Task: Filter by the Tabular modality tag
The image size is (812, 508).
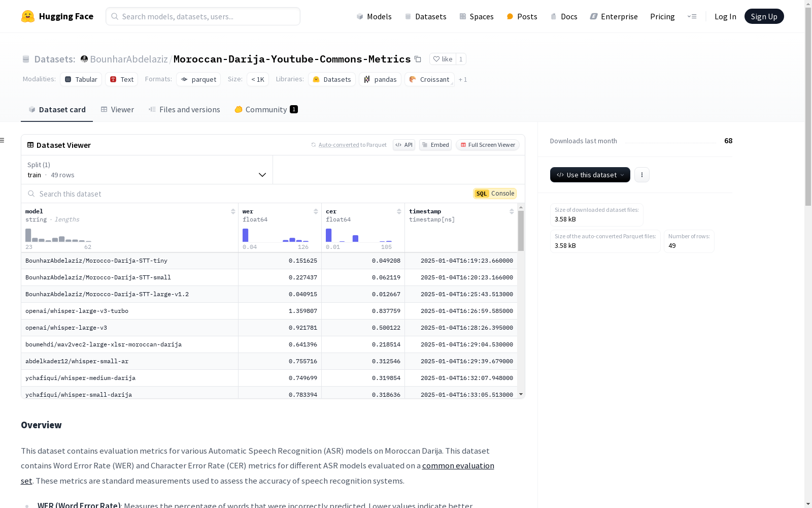Action: pos(81,79)
